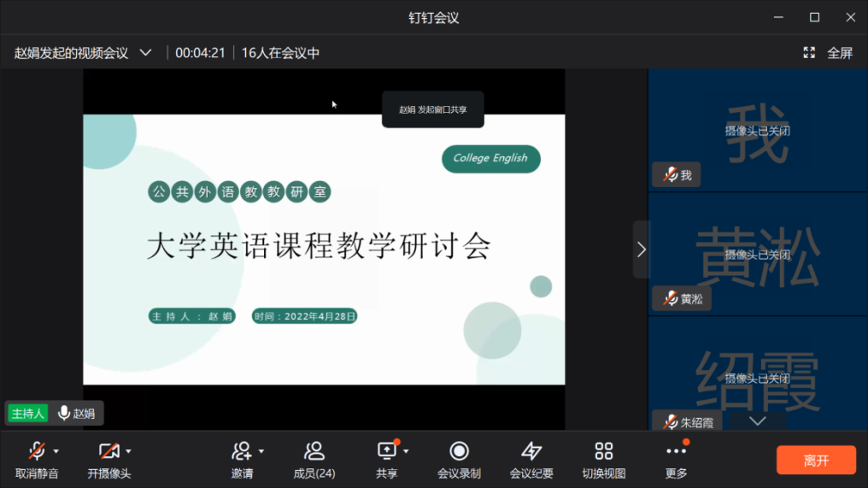Collapse the participant side panel arrow
The width and height of the screenshot is (868, 488).
(x=642, y=250)
